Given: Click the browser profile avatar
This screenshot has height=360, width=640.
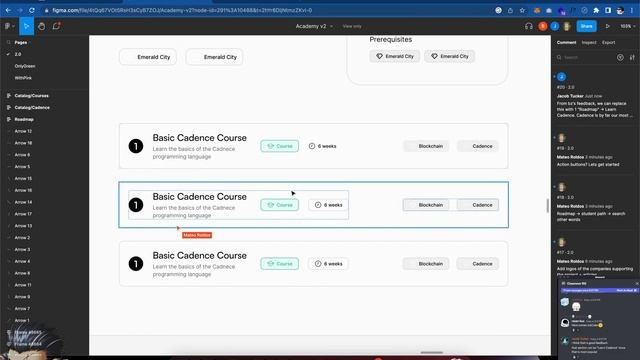Looking at the screenshot, I should [x=620, y=11].
